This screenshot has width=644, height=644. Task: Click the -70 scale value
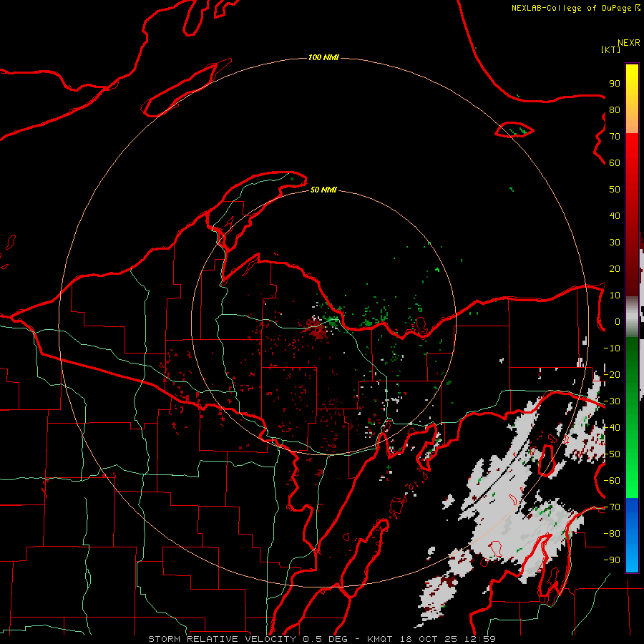[x=612, y=507]
